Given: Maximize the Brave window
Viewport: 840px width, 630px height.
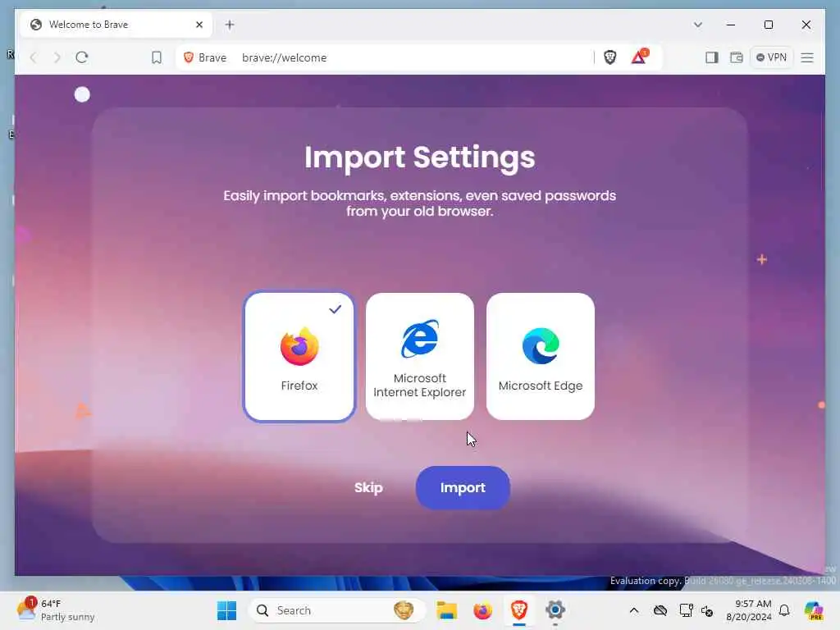Looking at the screenshot, I should pyautogui.click(x=768, y=25).
